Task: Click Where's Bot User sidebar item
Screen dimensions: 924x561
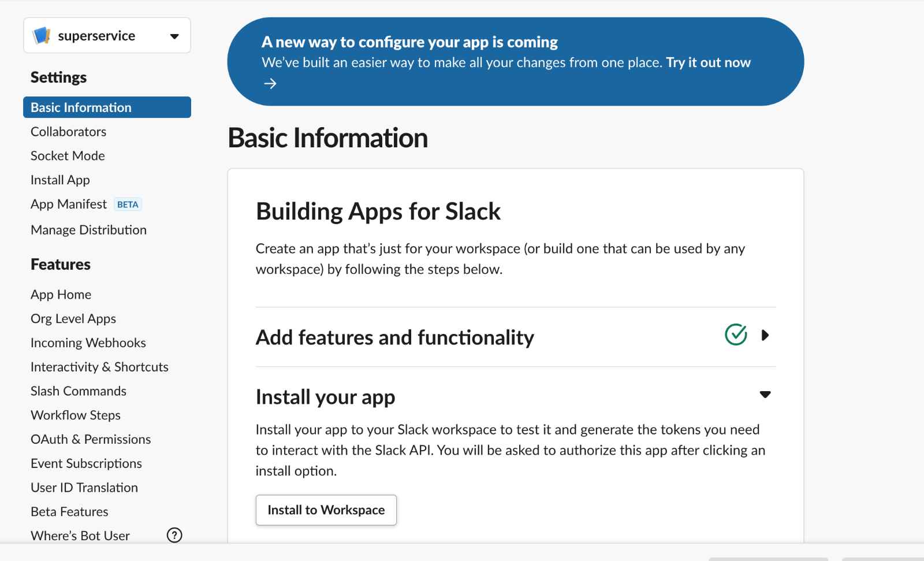Action: tap(80, 536)
